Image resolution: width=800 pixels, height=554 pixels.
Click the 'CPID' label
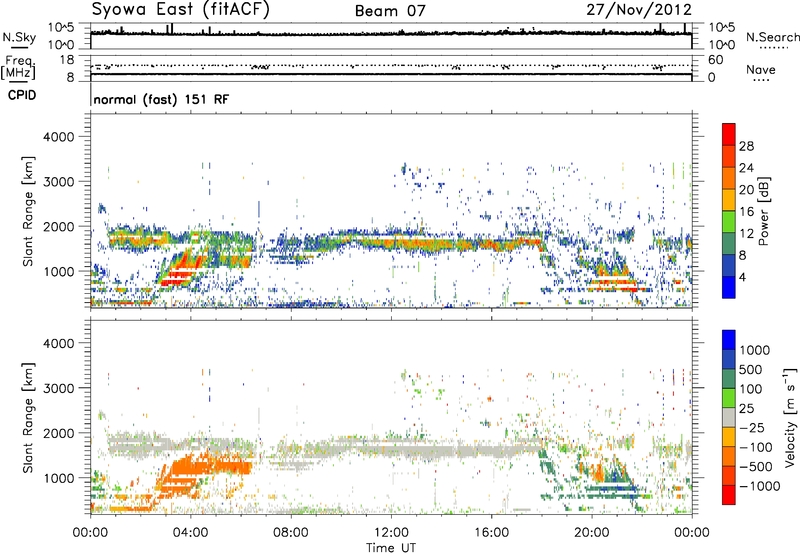coord(22,95)
